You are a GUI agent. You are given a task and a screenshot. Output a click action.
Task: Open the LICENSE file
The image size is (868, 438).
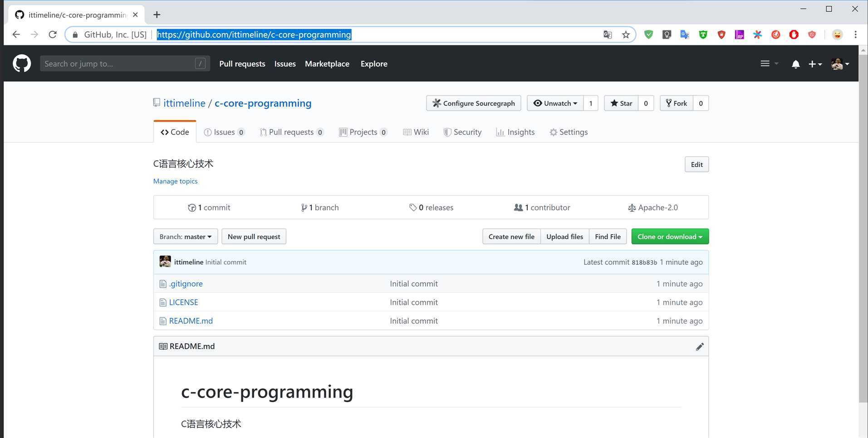[183, 302]
